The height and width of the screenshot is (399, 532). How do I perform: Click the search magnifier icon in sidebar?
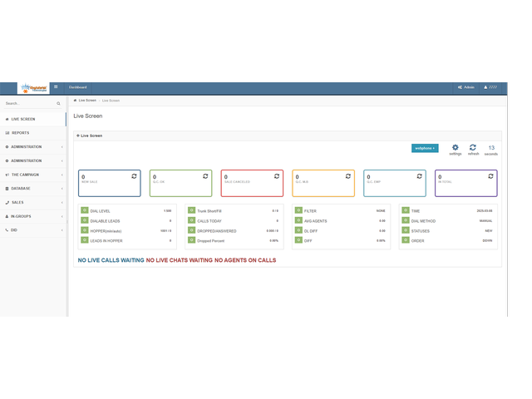(58, 104)
